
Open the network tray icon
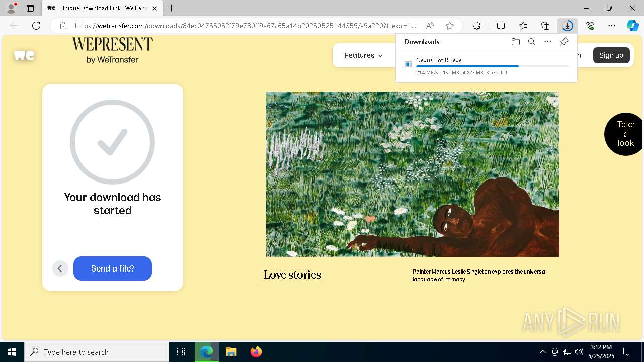click(x=567, y=352)
